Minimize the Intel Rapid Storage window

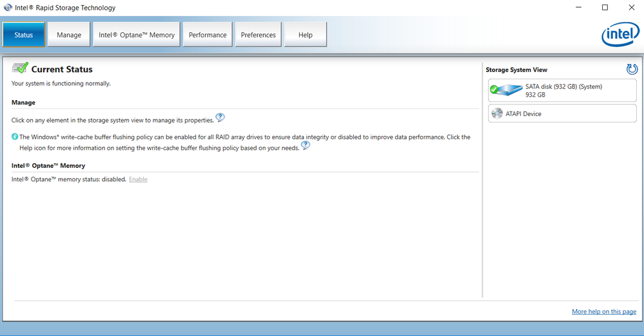click(578, 7)
